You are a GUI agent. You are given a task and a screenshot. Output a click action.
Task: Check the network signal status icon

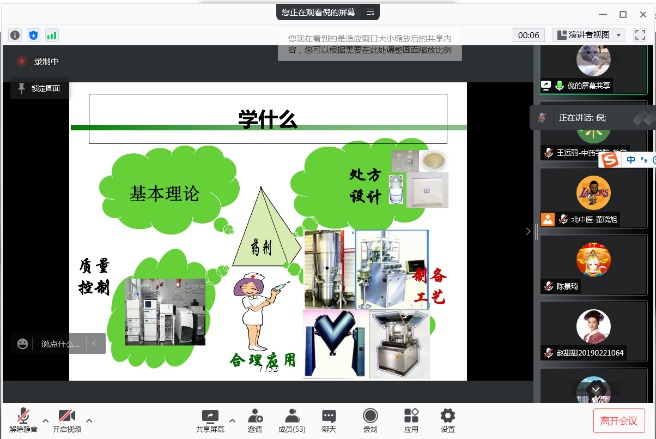pyautogui.click(x=51, y=35)
